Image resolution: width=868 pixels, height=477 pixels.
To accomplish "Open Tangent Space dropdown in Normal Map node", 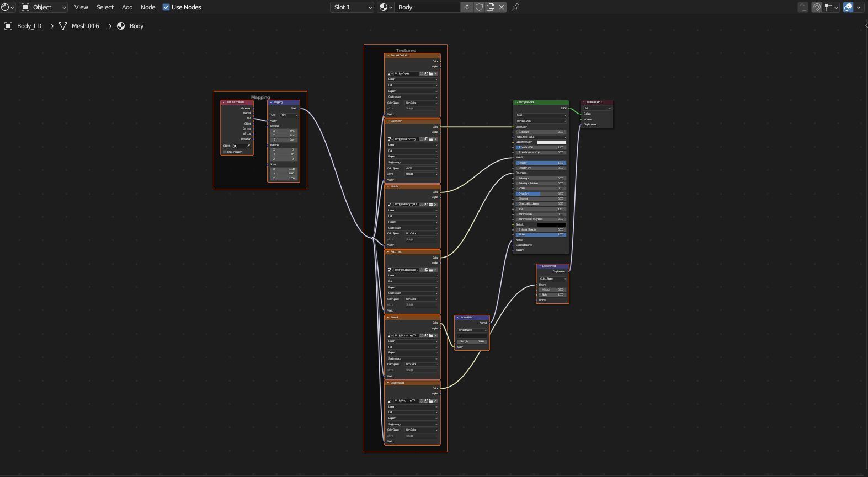I will [472, 330].
